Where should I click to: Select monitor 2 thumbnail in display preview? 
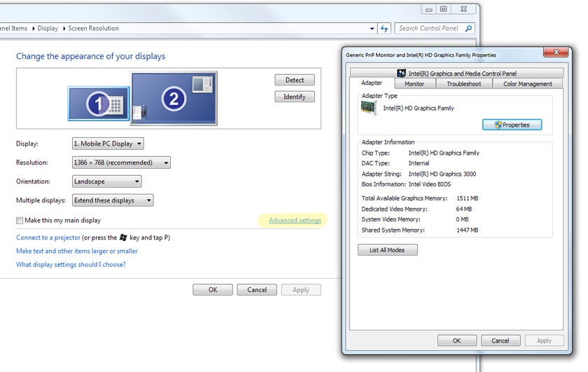(x=174, y=98)
